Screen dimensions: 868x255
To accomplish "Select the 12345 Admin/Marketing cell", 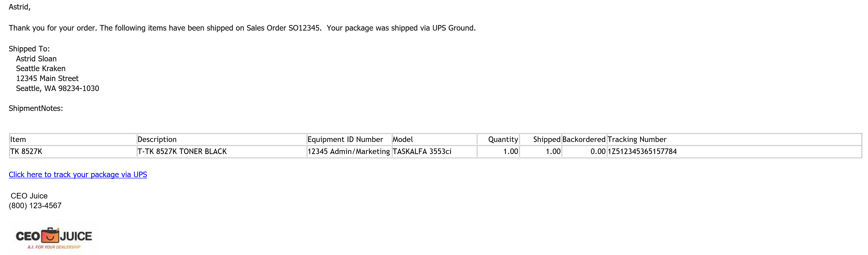I will (x=349, y=151).
